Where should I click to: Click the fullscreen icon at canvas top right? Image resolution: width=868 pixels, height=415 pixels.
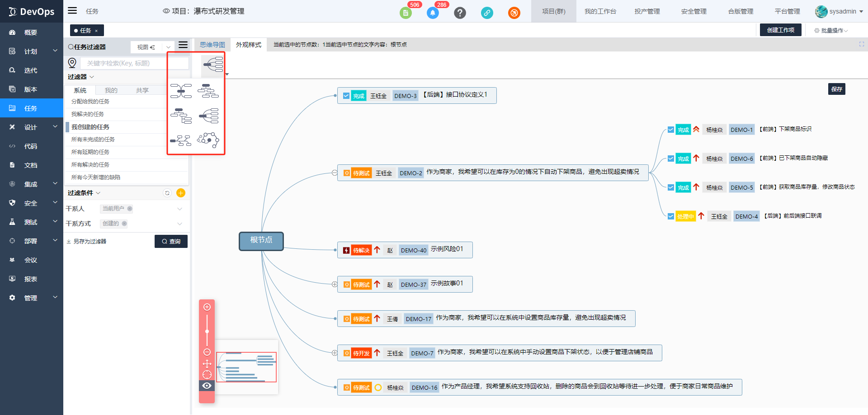[x=862, y=44]
